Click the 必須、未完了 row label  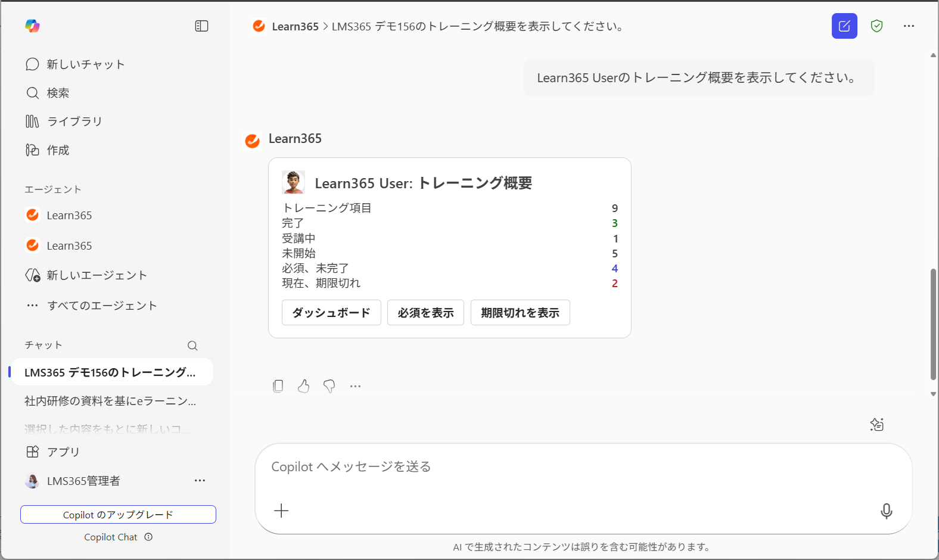click(315, 269)
